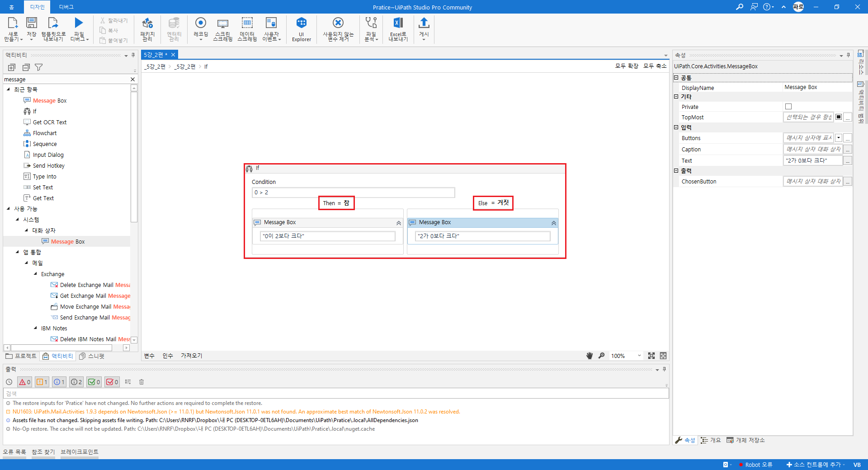Click the New (새로 만들기) file icon
This screenshot has height=470, width=868.
13,23
